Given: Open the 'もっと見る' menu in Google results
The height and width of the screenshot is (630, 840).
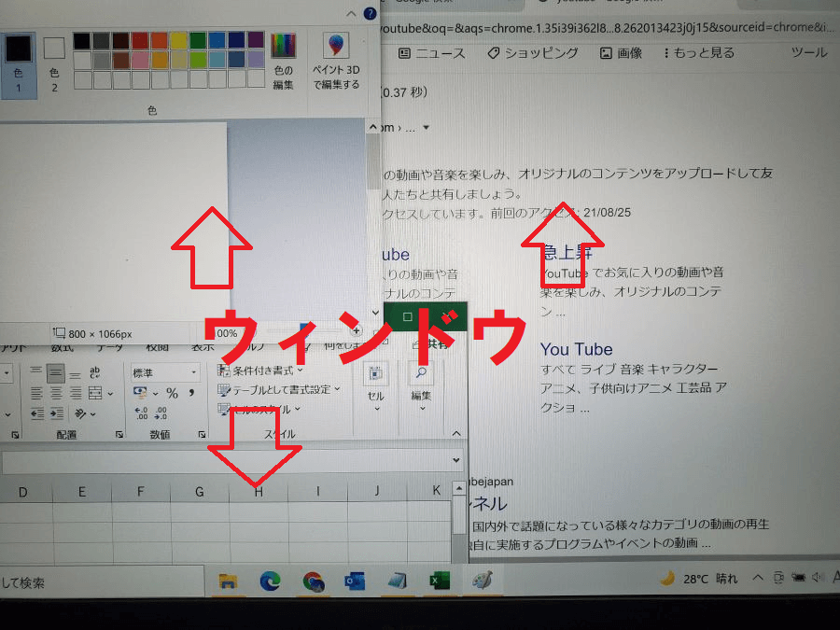Looking at the screenshot, I should pyautogui.click(x=698, y=53).
